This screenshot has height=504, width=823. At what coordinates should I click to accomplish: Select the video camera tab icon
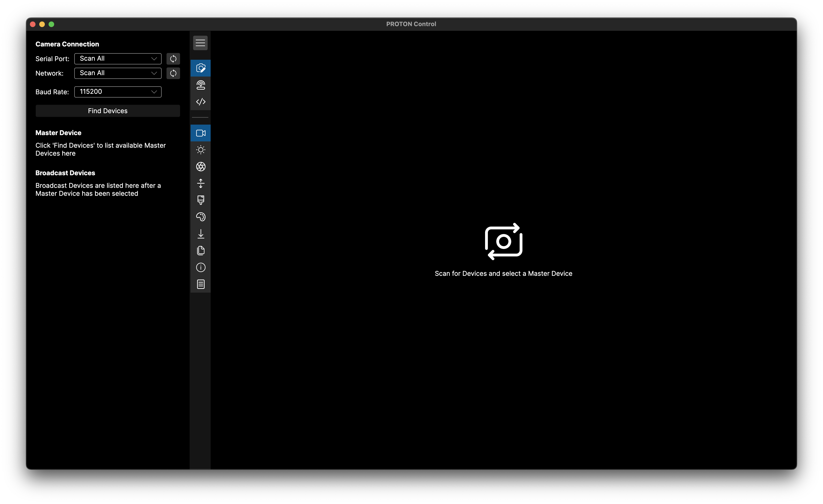[200, 133]
